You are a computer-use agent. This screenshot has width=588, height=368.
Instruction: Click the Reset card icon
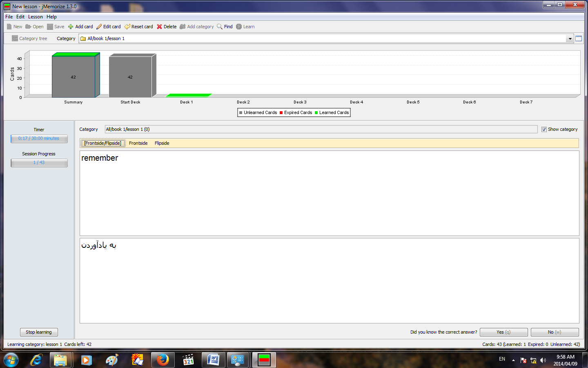127,27
